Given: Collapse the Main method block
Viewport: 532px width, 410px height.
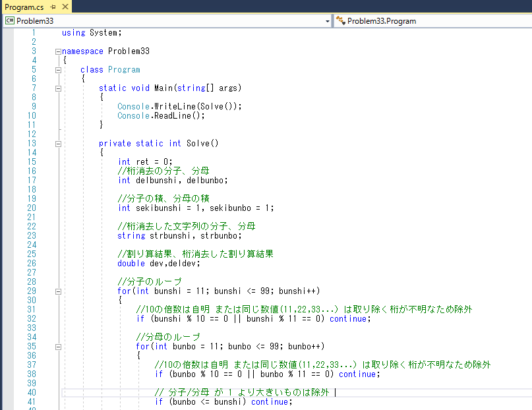Looking at the screenshot, I should click(x=58, y=88).
